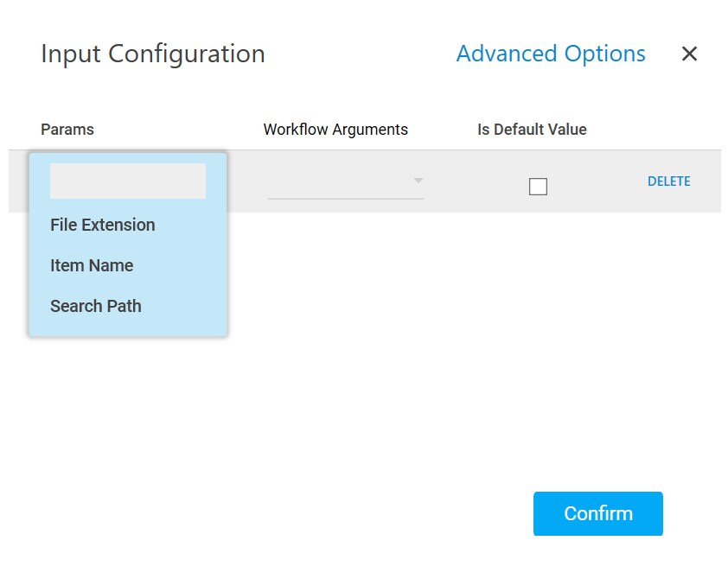
Task: Choose Item Name in the params dropdown
Action: tap(92, 265)
